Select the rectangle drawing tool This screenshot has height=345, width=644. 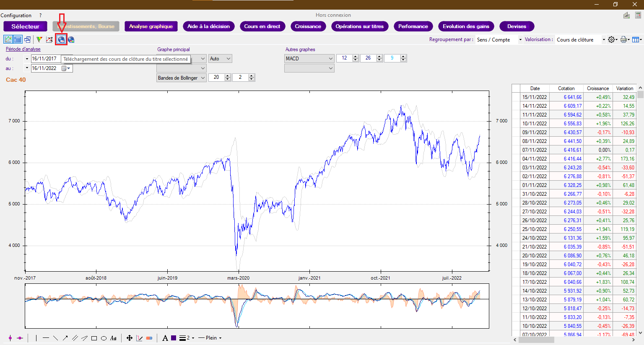coord(94,338)
